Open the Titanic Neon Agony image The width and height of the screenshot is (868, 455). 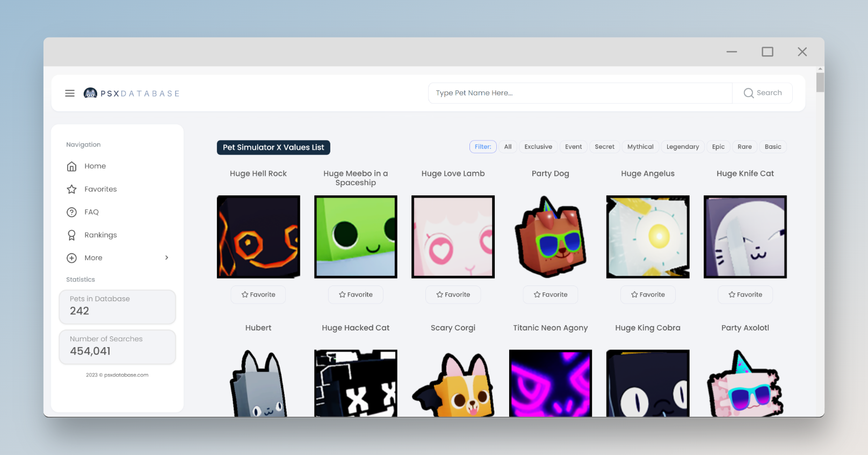pos(551,383)
